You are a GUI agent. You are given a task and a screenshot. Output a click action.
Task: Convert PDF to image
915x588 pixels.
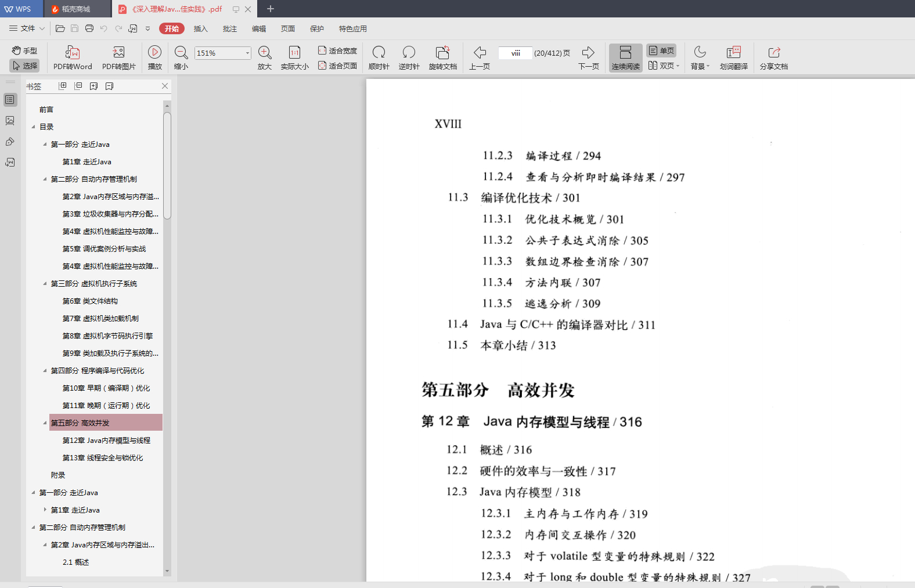click(x=119, y=58)
